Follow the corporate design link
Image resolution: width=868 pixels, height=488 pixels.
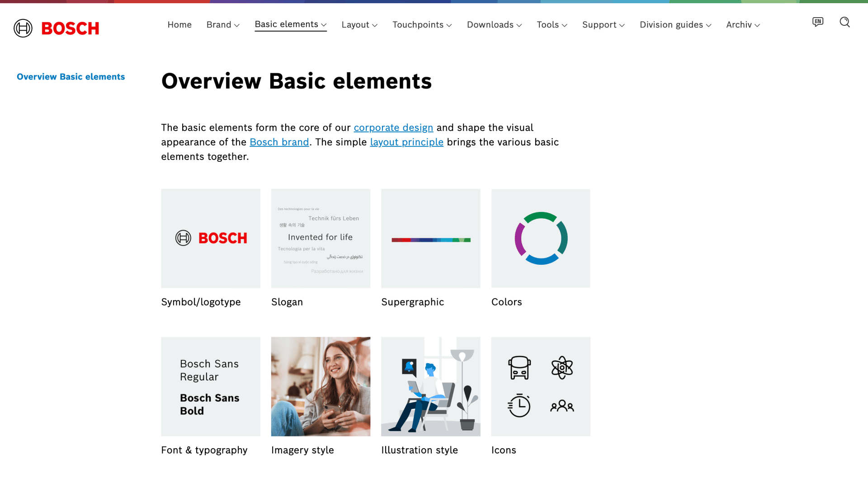pos(393,128)
